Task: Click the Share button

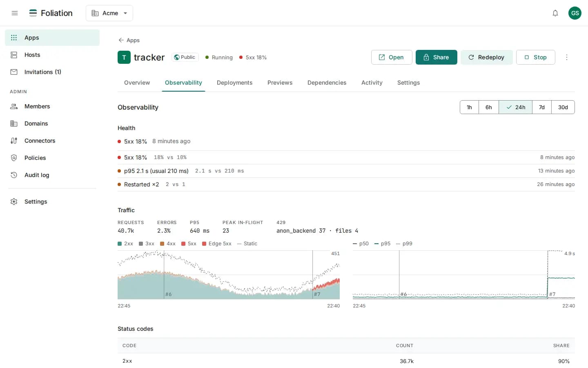Action: (x=437, y=57)
